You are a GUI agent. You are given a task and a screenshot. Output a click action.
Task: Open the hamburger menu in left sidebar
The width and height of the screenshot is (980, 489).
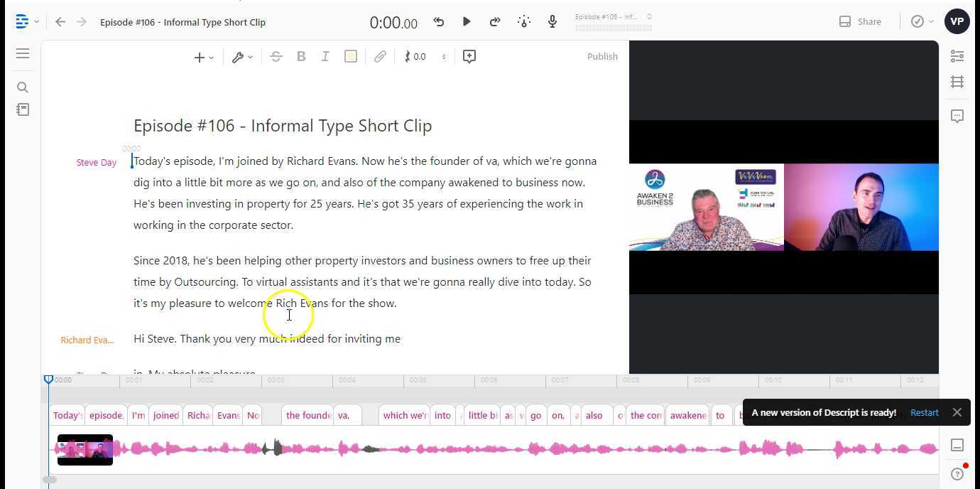tap(23, 53)
